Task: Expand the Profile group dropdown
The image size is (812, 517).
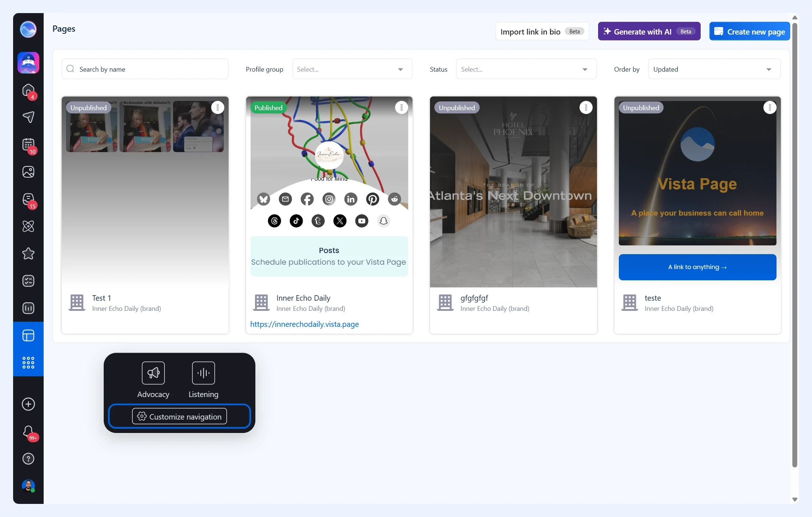Action: click(352, 69)
